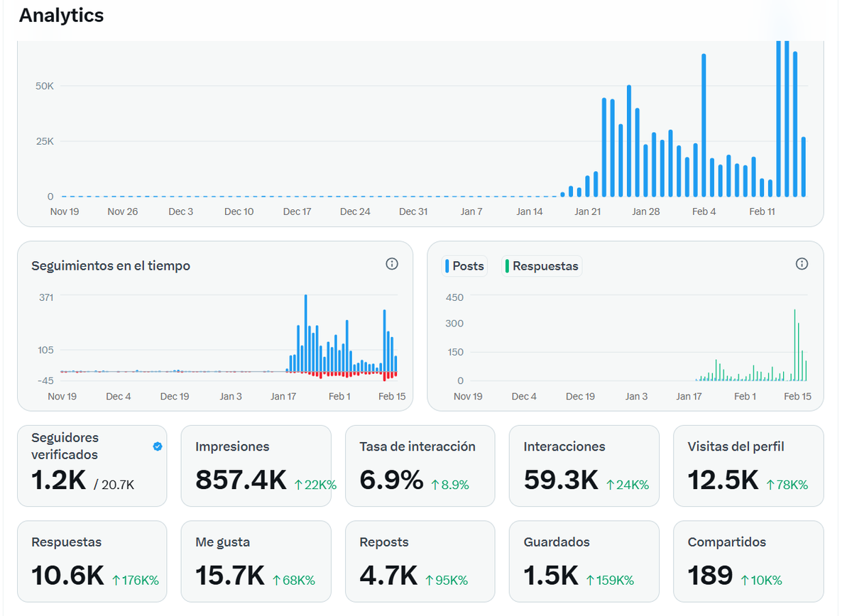Click the -45 axis label in follows chart
The height and width of the screenshot is (616, 852).
45,381
